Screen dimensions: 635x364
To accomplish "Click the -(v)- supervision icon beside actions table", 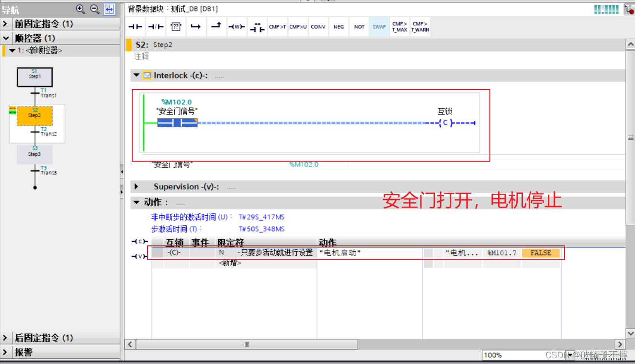I will 139,256.
